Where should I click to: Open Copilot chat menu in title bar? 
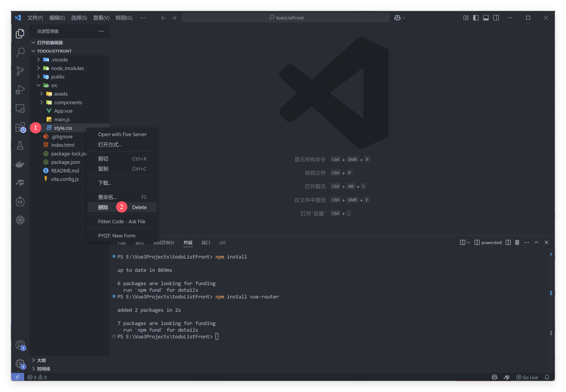click(399, 18)
